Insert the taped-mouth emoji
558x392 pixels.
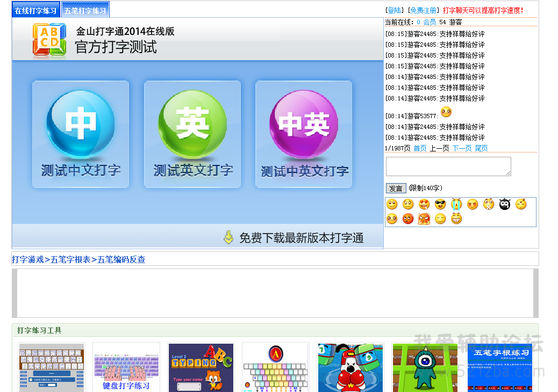(489, 205)
